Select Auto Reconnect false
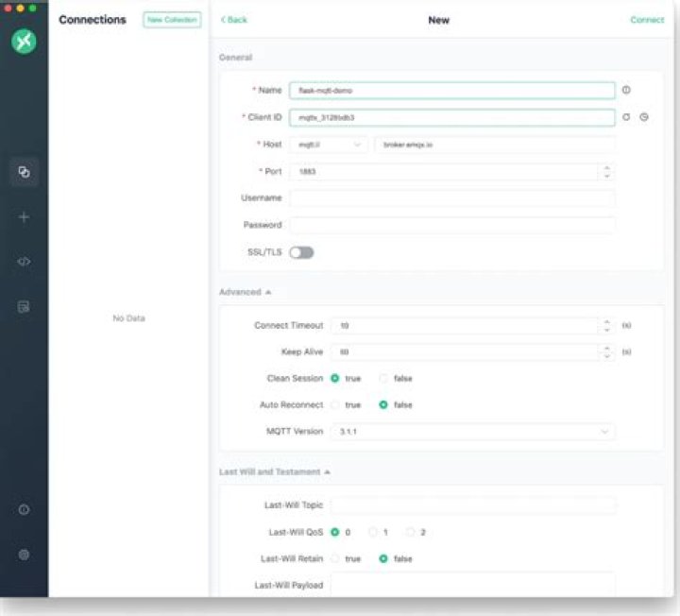The width and height of the screenshot is (680, 616). [383, 404]
